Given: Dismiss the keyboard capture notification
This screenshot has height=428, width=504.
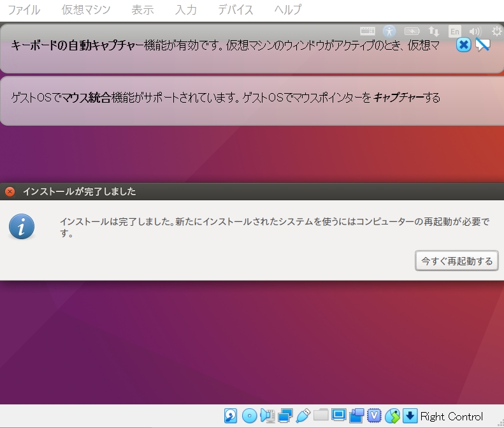Looking at the screenshot, I should (463, 45).
